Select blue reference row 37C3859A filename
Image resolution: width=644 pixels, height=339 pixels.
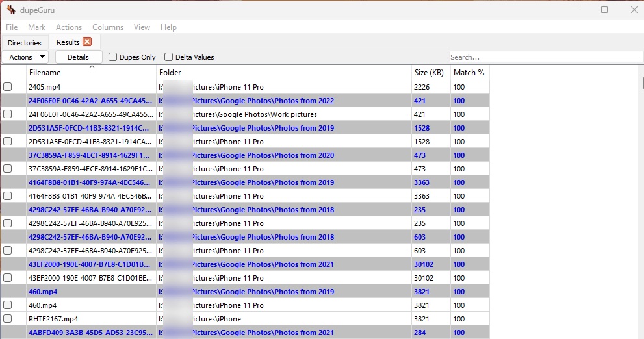click(89, 155)
